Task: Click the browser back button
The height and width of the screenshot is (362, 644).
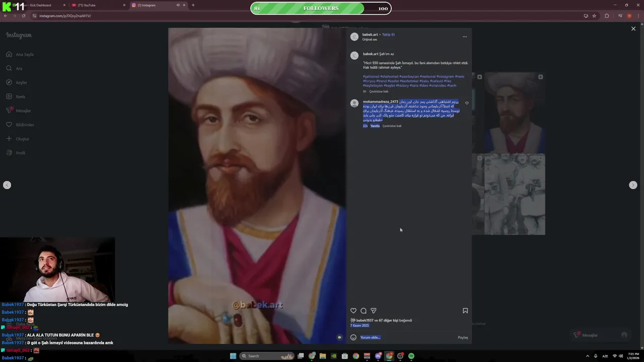Action: 6,16
